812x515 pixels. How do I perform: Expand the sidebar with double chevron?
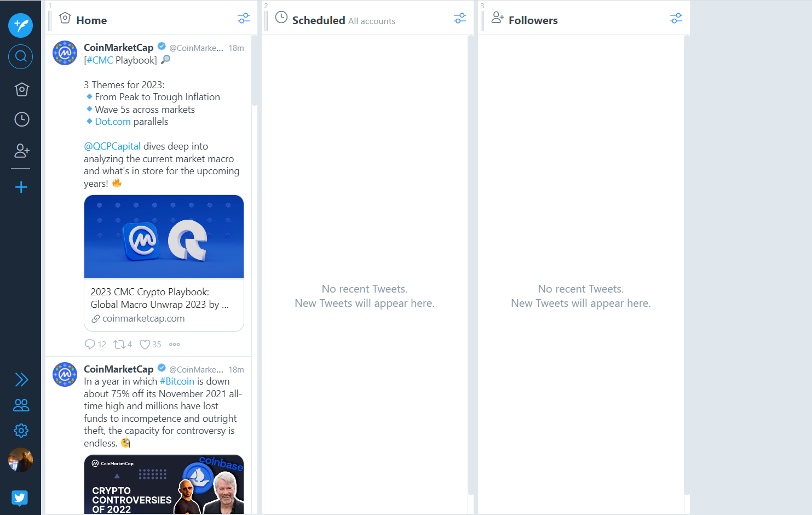tap(21, 380)
